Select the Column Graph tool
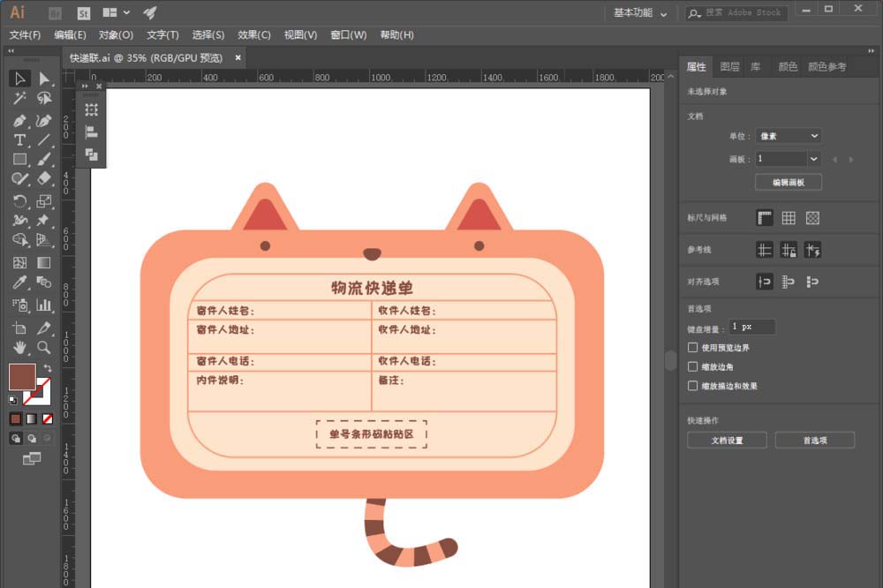Screen dimensions: 883x588 (44, 305)
